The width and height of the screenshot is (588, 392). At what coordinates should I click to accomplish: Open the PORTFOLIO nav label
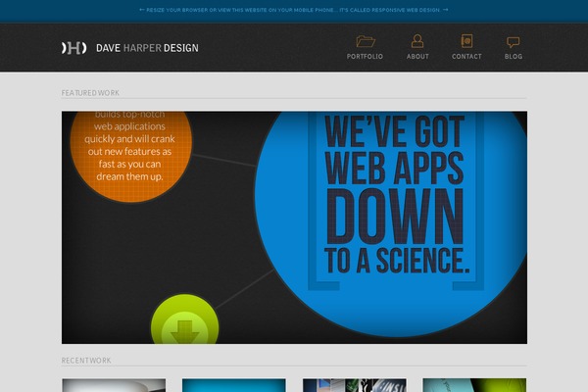[x=365, y=56]
